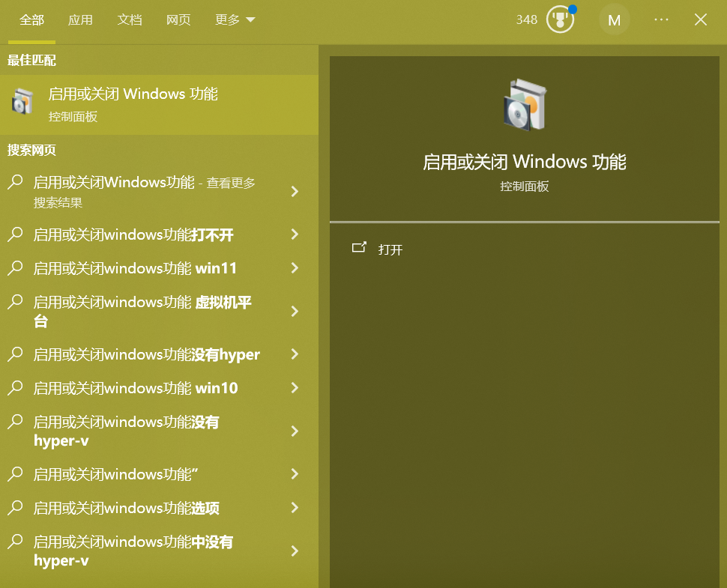727x588 pixels.
Task: Open the rewards trophy icon
Action: 560,19
